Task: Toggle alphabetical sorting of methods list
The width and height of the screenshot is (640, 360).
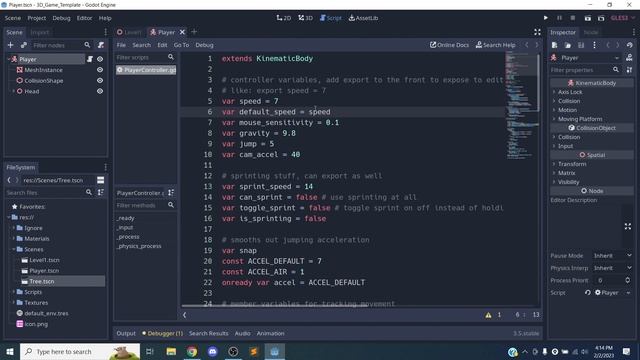Action: click(171, 193)
